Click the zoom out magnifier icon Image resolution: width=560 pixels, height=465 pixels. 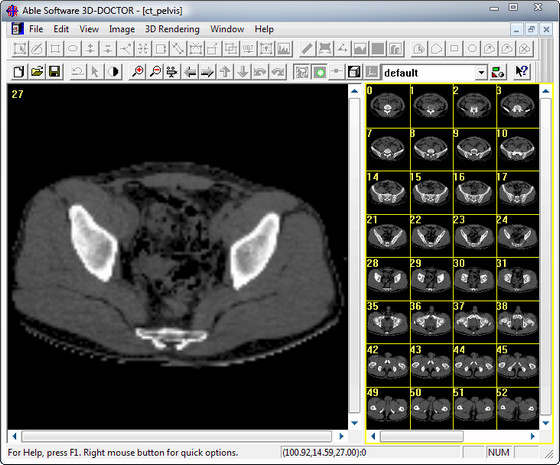point(155,72)
